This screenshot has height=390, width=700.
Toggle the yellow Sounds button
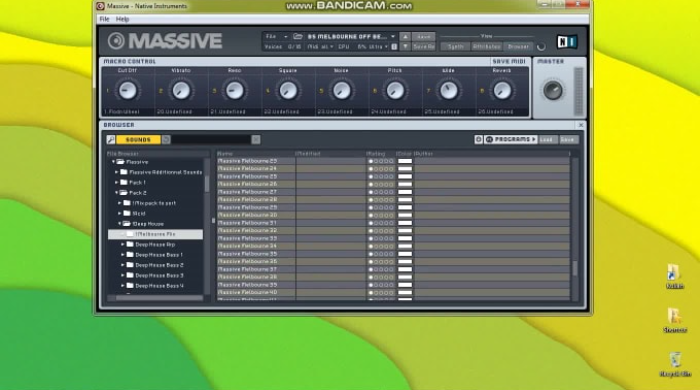click(138, 140)
